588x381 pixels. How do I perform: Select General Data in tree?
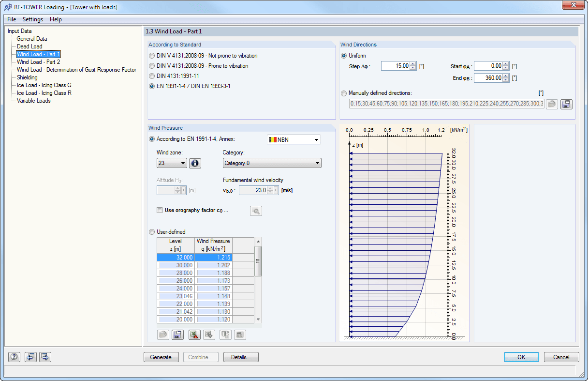pyautogui.click(x=32, y=39)
